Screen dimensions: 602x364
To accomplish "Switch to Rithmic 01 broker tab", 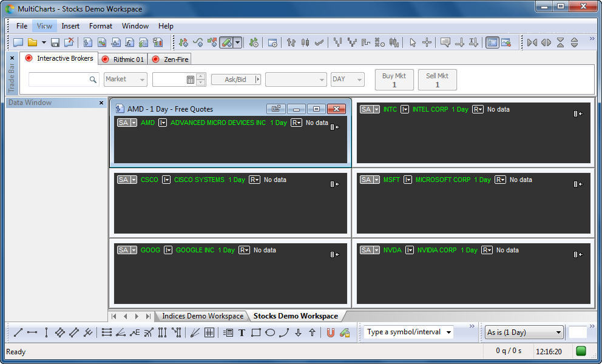I will (x=123, y=59).
